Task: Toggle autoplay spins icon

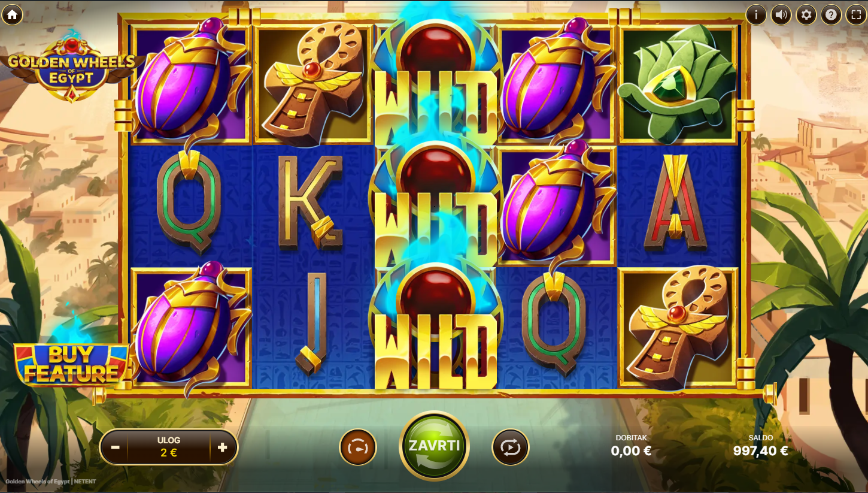Action: point(511,447)
